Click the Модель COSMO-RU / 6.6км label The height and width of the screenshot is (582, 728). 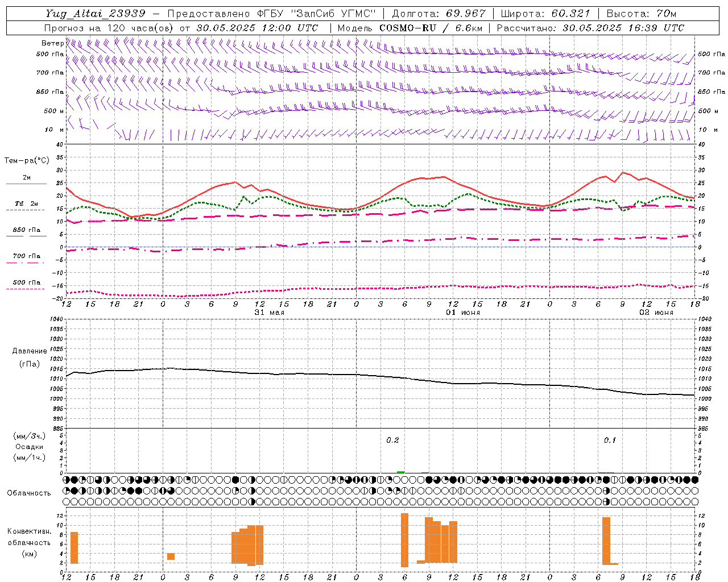click(410, 28)
